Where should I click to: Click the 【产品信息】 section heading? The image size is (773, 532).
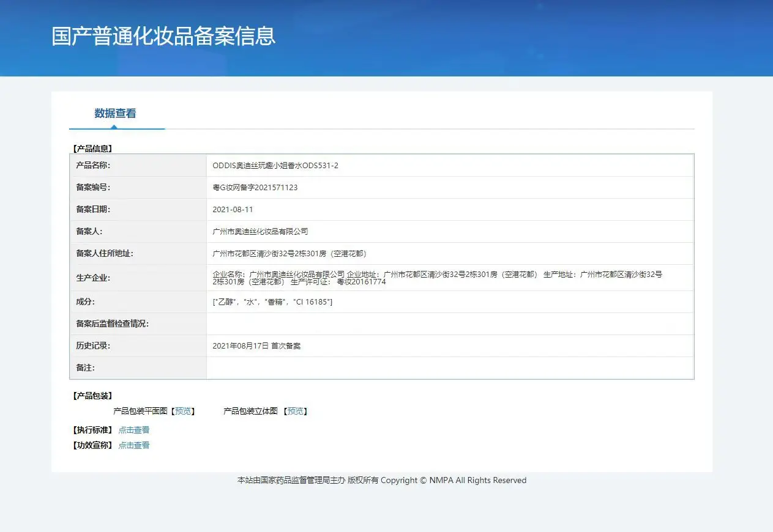click(x=92, y=149)
